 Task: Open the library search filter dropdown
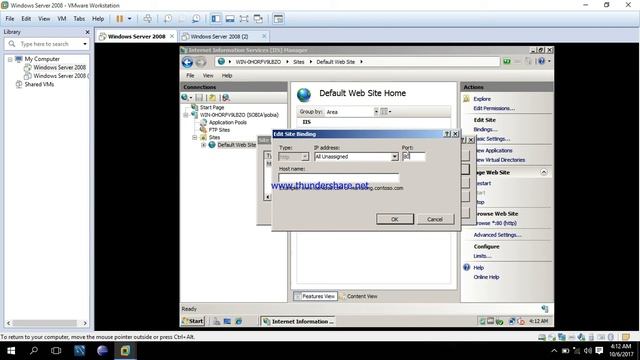(85, 44)
